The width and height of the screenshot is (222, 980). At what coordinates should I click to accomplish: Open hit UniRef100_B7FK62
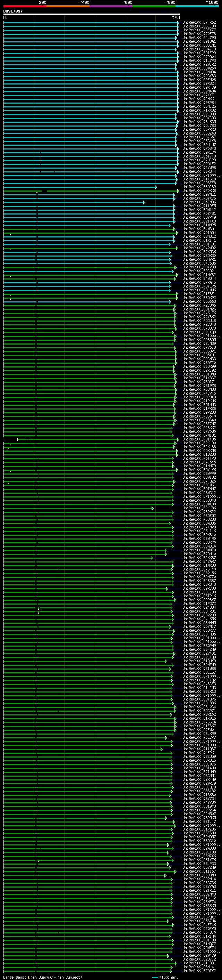(199, 23)
